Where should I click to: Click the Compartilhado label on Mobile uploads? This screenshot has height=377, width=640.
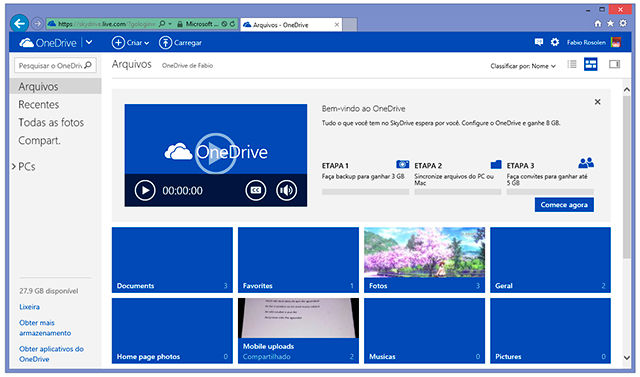(x=267, y=357)
